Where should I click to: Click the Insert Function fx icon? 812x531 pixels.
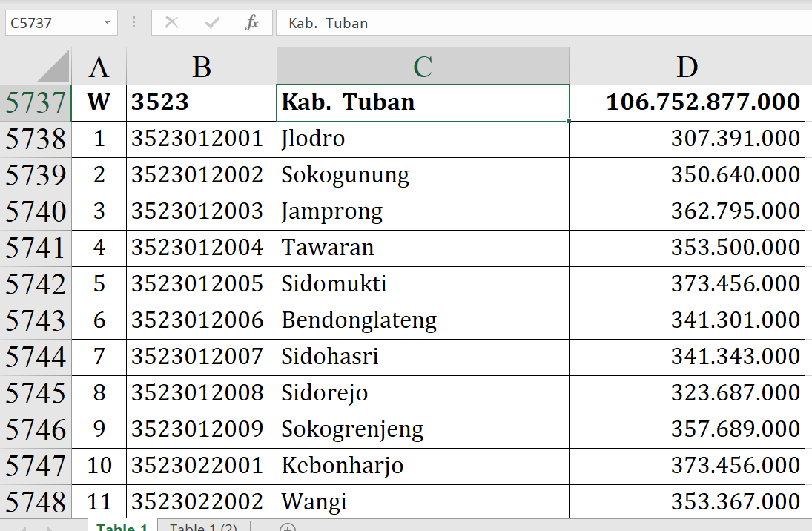[252, 23]
